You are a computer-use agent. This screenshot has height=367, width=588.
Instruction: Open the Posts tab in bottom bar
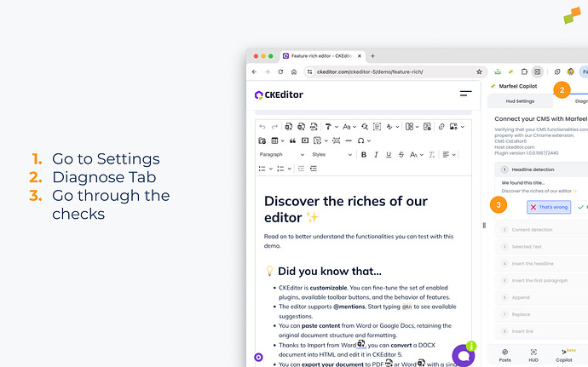pos(505,353)
